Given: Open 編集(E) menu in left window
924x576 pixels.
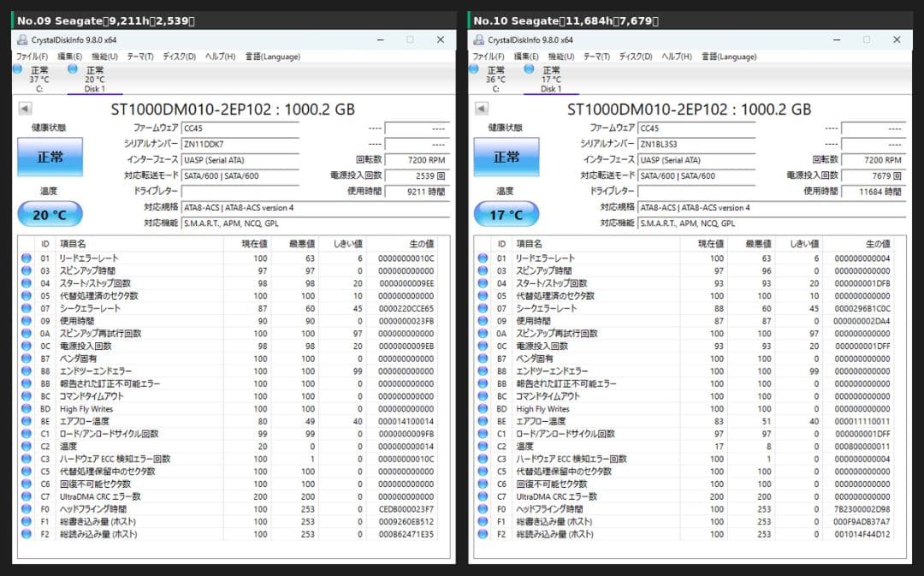Looking at the screenshot, I should pos(69,56).
